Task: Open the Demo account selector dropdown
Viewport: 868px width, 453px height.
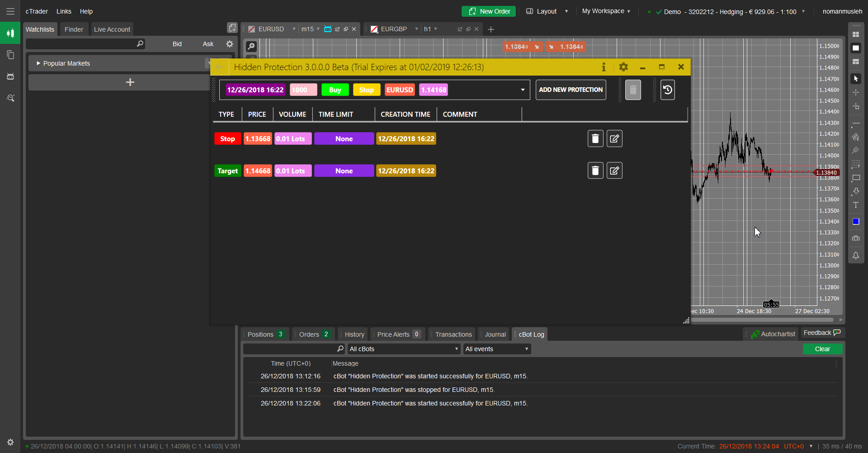Action: coord(803,11)
